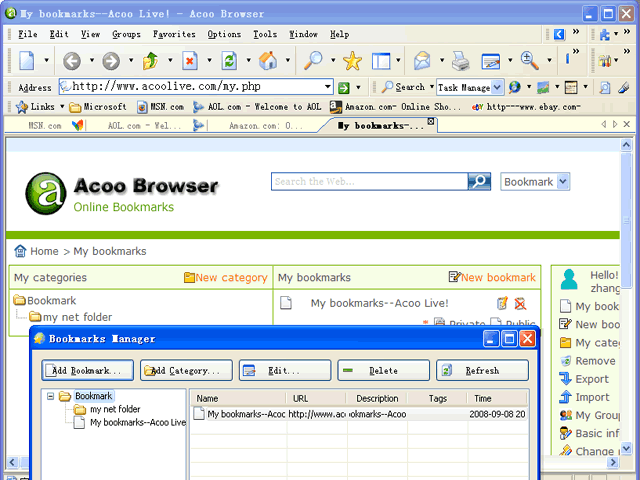Image resolution: width=640 pixels, height=480 pixels.
Task: Open the Tools menu
Action: pos(265,34)
